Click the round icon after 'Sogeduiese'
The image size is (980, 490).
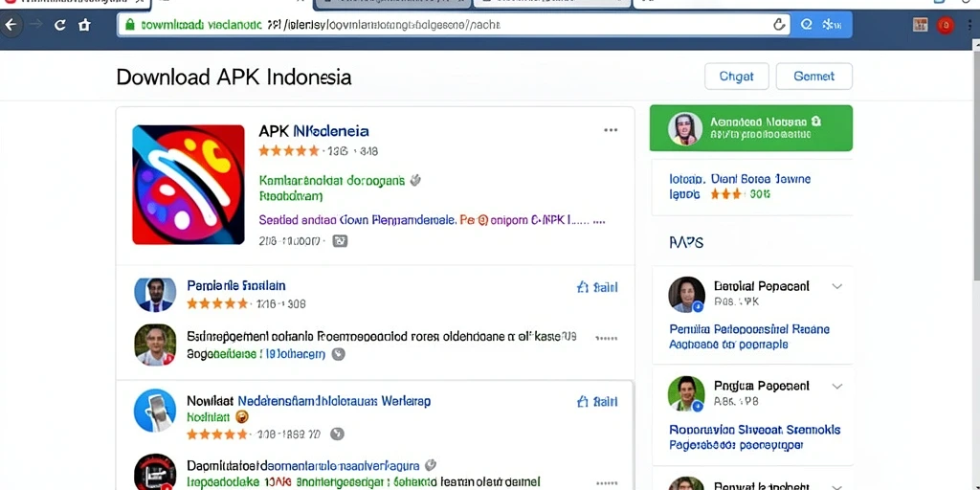[338, 354]
